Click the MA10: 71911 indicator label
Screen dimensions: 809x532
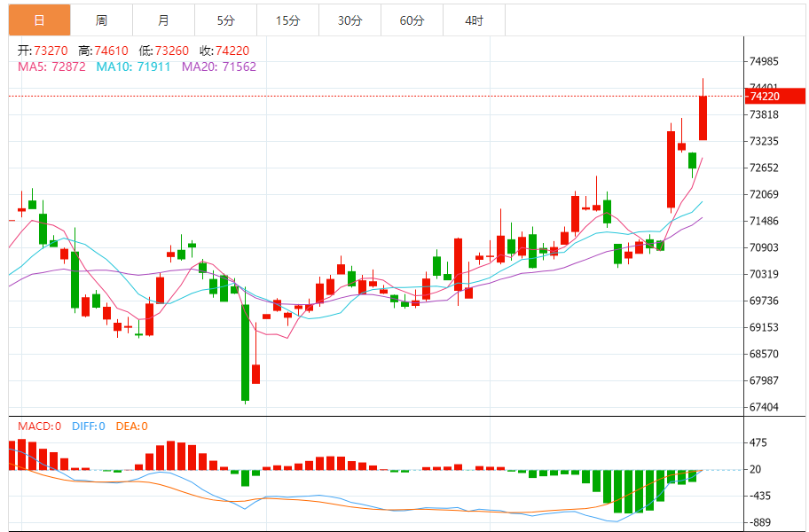pos(133,66)
